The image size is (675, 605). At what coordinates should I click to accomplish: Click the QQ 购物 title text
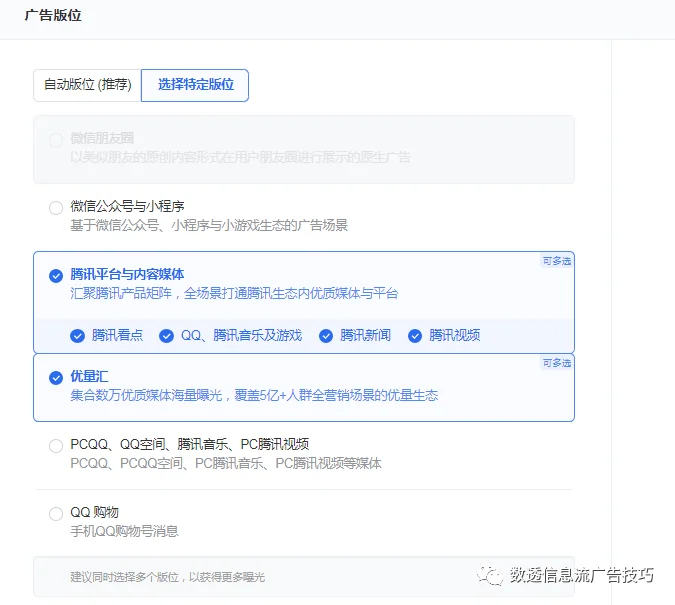tap(94, 512)
